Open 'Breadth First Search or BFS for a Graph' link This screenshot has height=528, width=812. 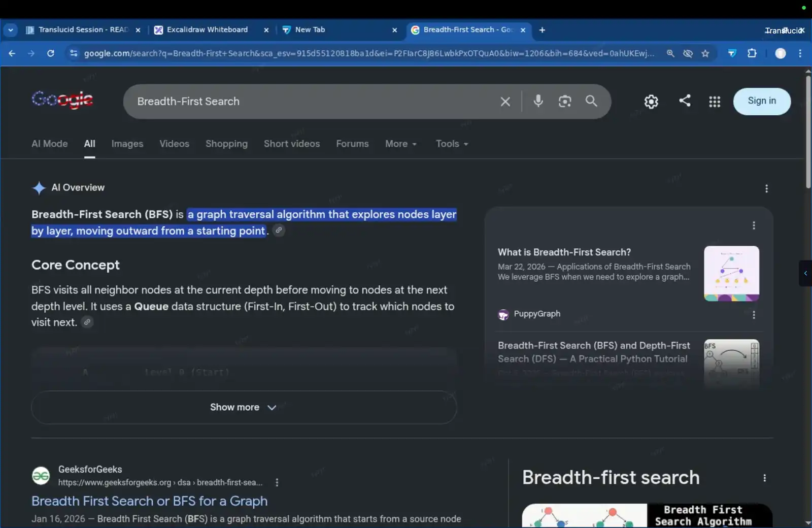pyautogui.click(x=149, y=501)
